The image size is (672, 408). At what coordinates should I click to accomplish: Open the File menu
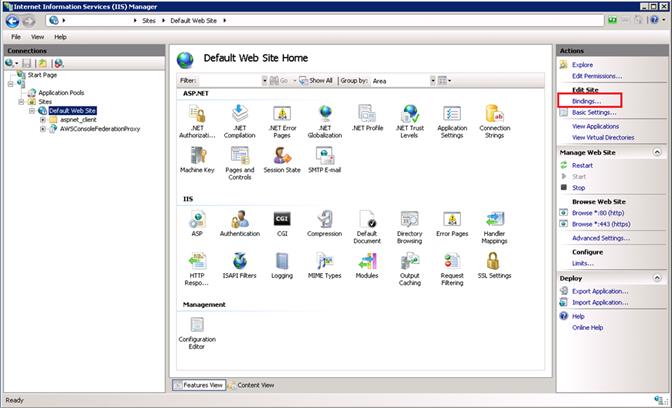point(16,37)
